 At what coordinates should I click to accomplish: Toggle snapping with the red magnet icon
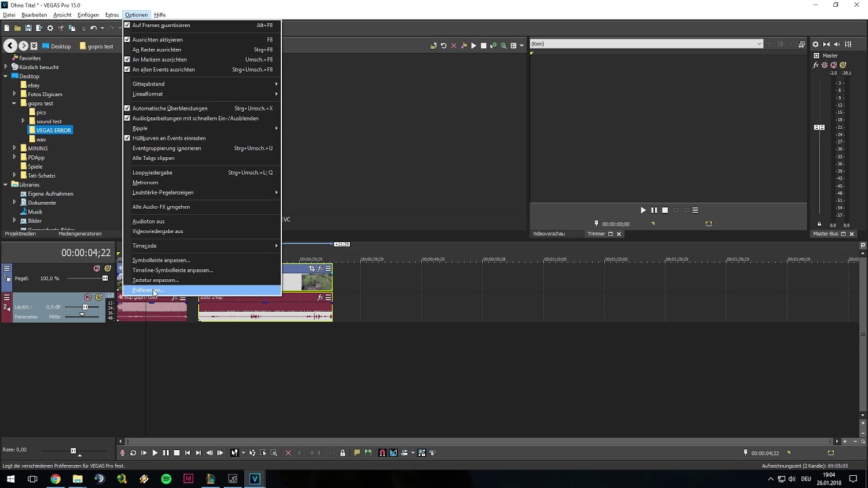tap(382, 453)
